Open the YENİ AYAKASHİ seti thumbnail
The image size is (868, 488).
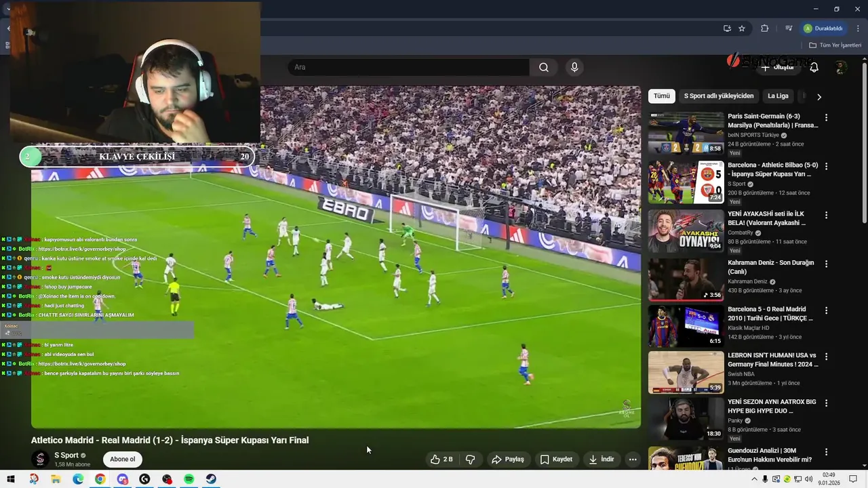coord(686,231)
